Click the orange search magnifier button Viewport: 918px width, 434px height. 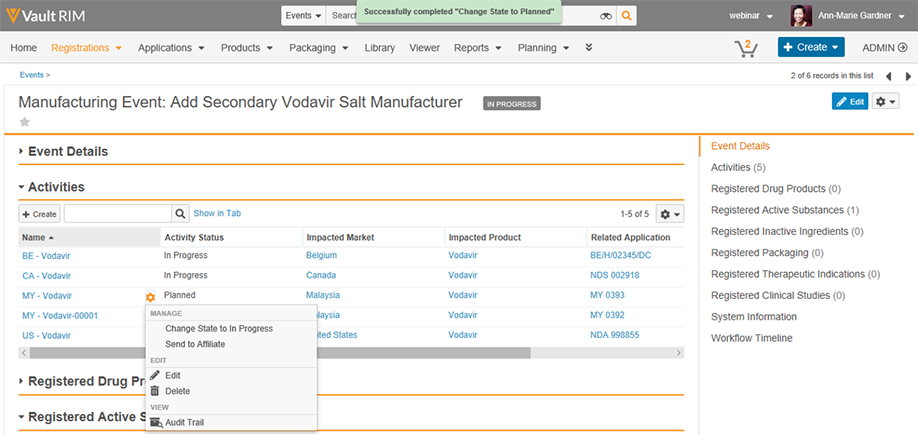(626, 16)
